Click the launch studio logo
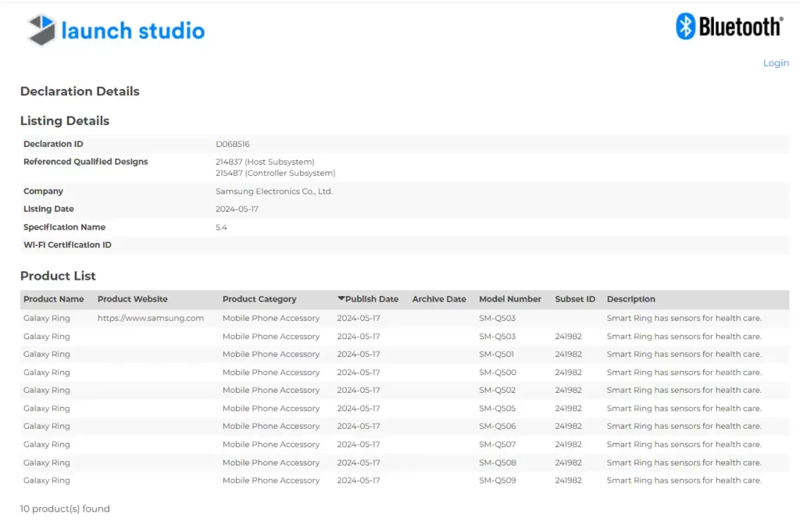This screenshot has height=532, width=800. 116,30
